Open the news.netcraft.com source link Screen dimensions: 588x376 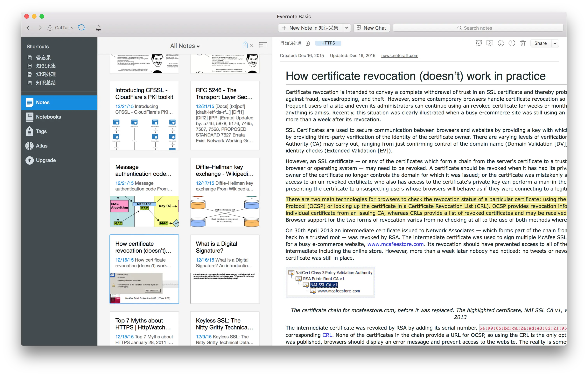(400, 55)
